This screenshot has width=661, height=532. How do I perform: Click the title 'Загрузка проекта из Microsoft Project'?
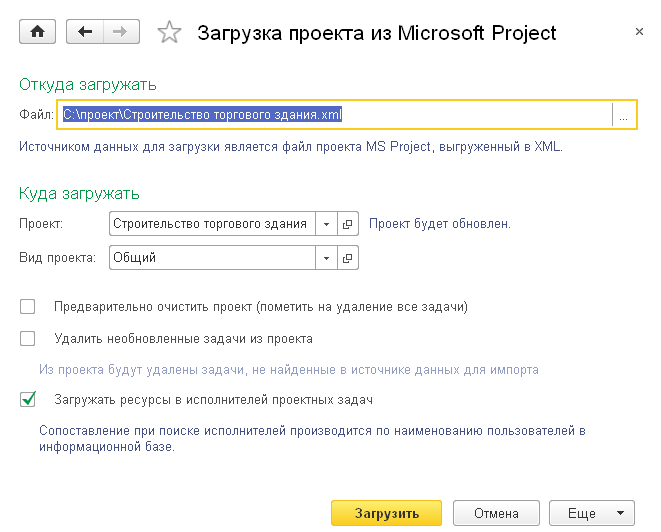[377, 33]
